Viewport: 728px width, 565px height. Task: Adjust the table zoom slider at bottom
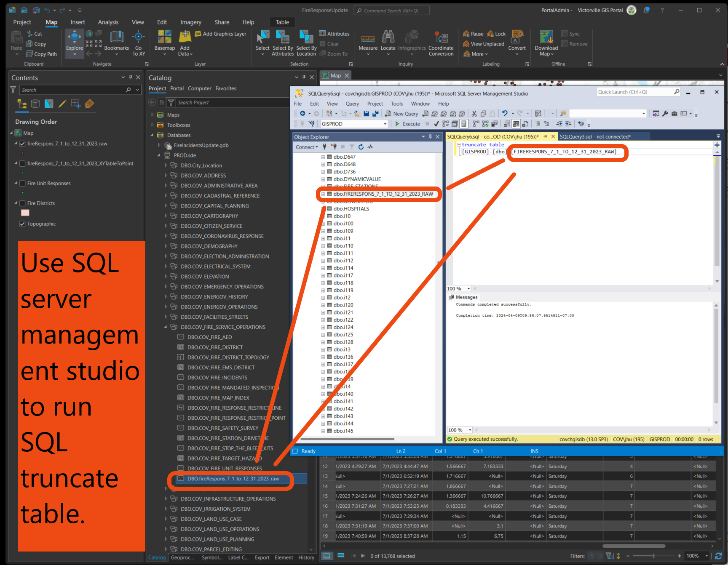pos(653,556)
